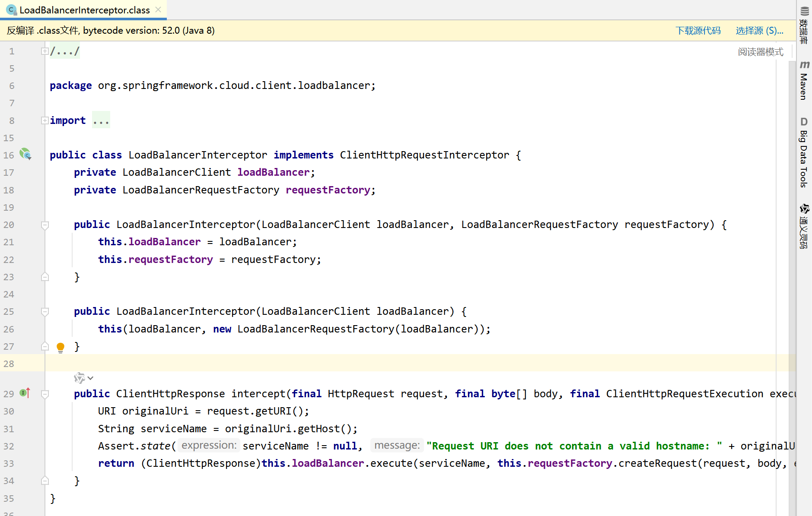
Task: Click the 选择源 (S)... link
Action: click(759, 31)
